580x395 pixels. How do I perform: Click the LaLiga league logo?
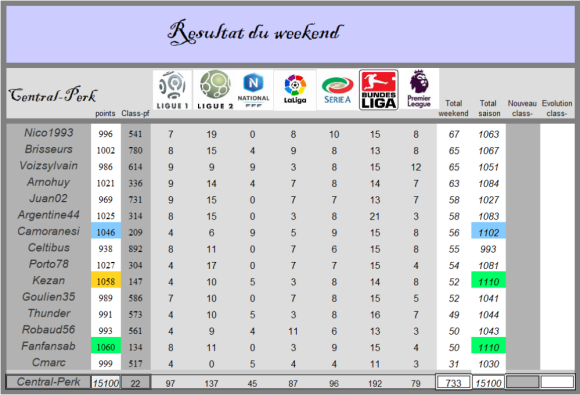295,90
